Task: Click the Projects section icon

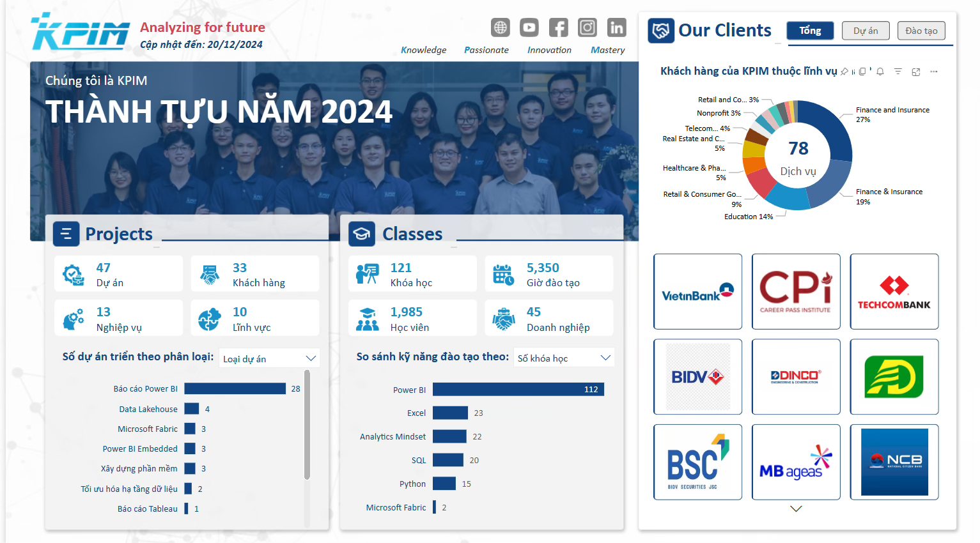Action: pos(66,234)
